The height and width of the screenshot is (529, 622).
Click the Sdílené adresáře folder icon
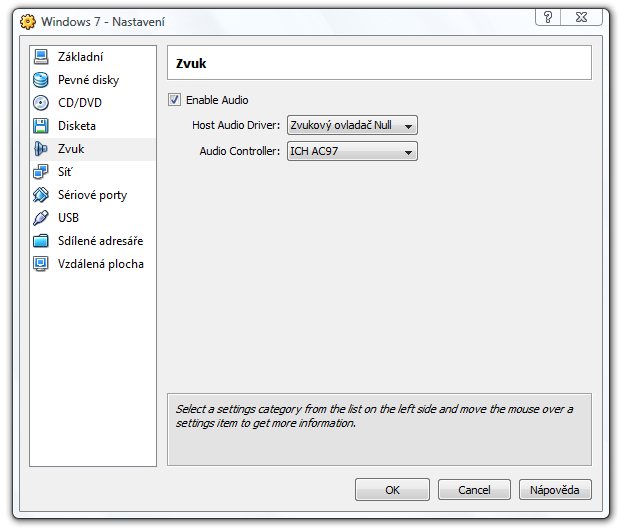[41, 241]
